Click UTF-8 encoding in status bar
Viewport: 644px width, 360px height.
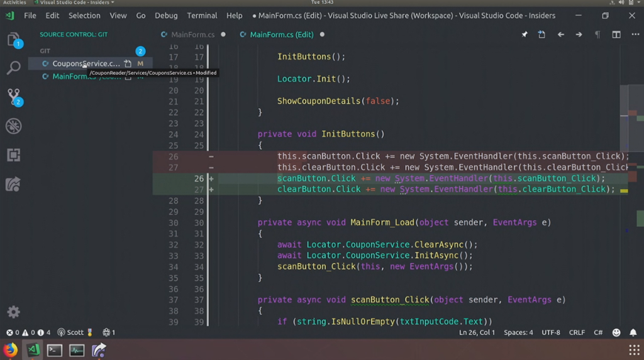pos(550,332)
